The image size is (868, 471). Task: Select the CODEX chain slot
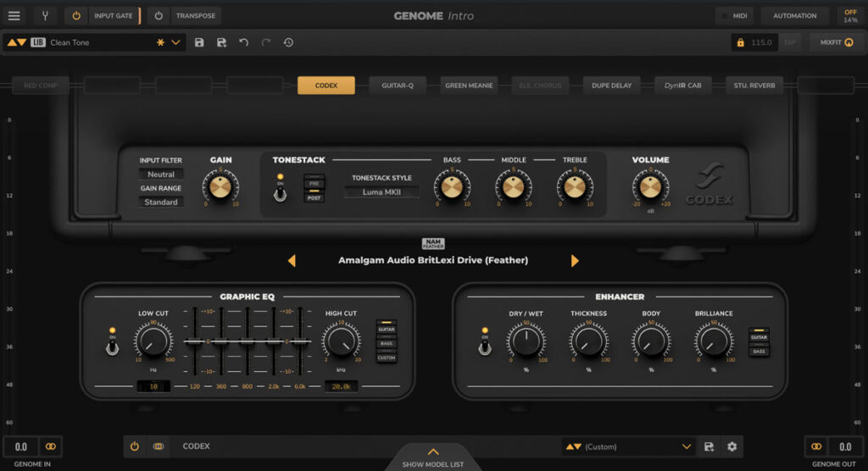click(326, 86)
